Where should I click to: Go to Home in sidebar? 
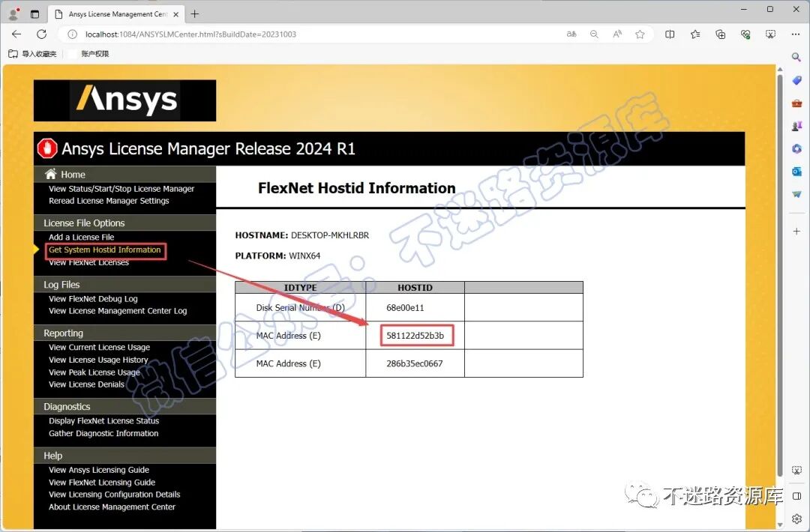(72, 175)
